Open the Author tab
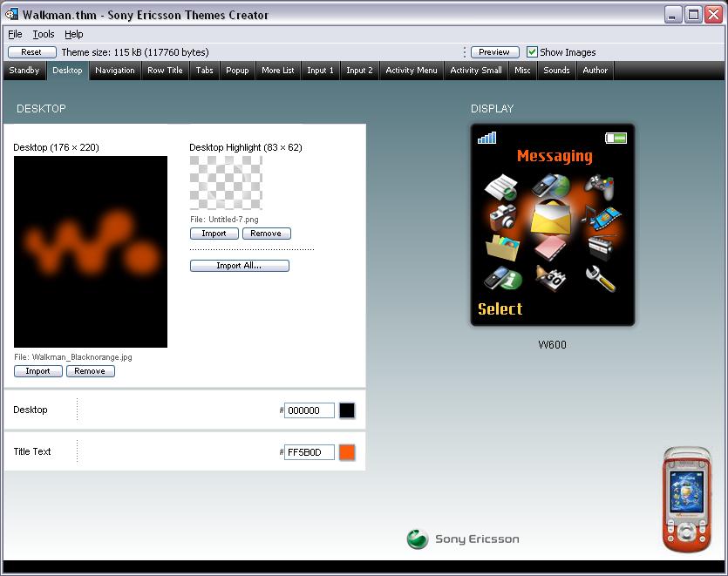This screenshot has height=576, width=728. [x=595, y=70]
